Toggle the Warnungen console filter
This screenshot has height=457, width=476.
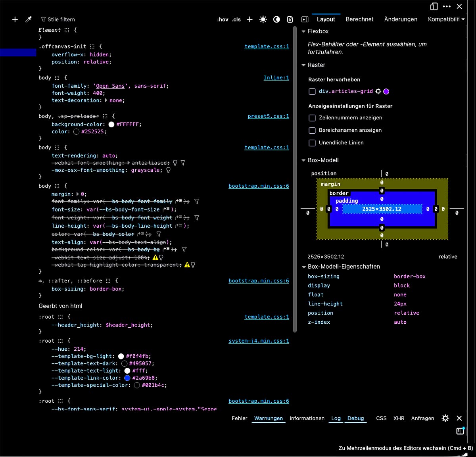click(269, 418)
